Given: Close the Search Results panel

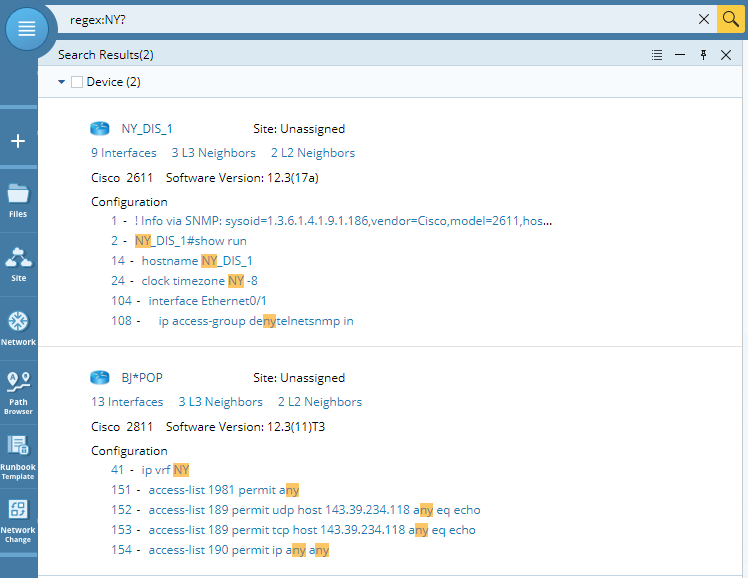Looking at the screenshot, I should [x=726, y=55].
